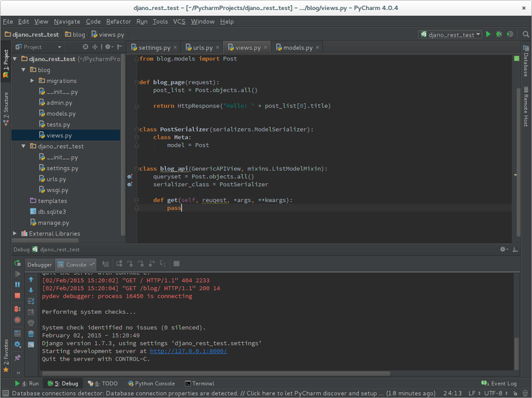Click Project tree horizontal scrollbar
The image size is (532, 398).
(45, 240)
